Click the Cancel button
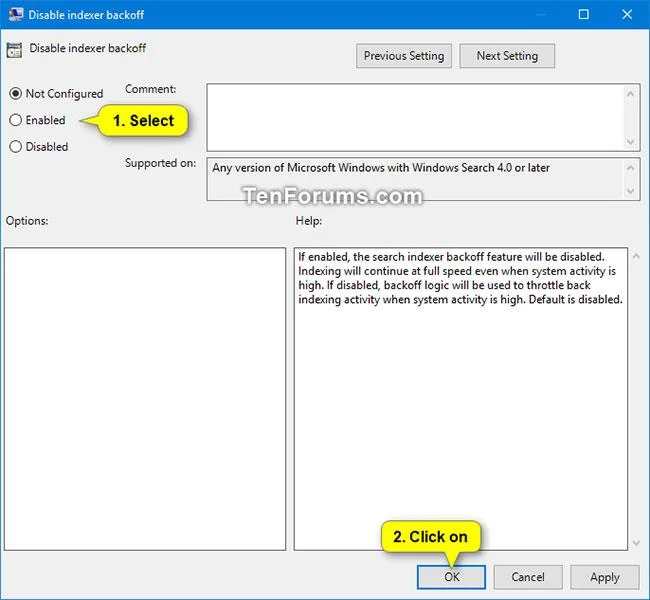 (x=528, y=577)
